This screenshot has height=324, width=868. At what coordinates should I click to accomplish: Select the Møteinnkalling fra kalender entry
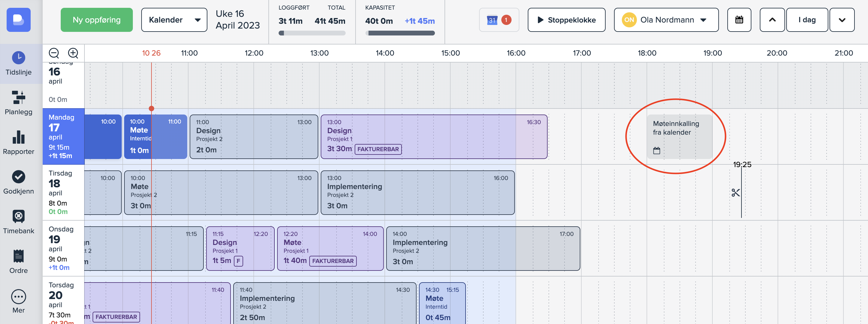pyautogui.click(x=679, y=136)
